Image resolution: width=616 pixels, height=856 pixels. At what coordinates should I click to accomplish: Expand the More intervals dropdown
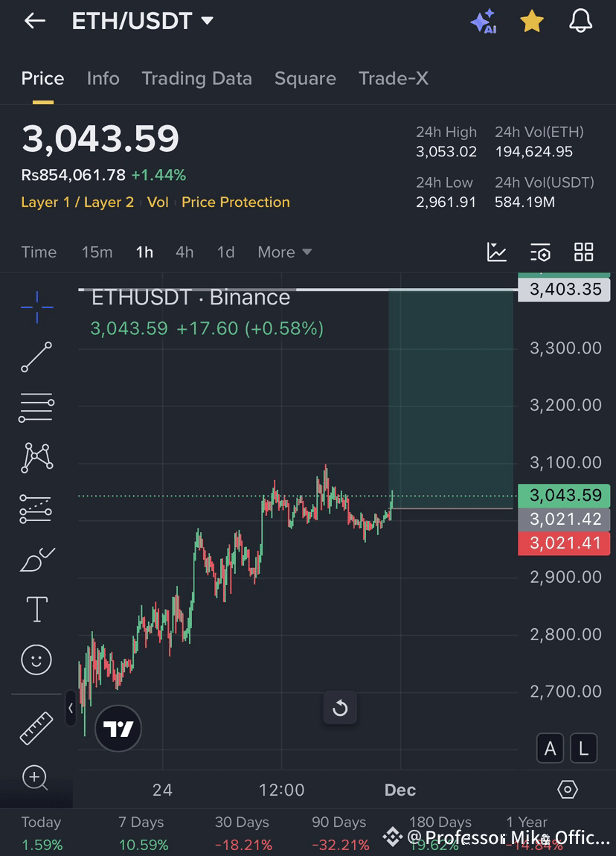[x=285, y=252]
